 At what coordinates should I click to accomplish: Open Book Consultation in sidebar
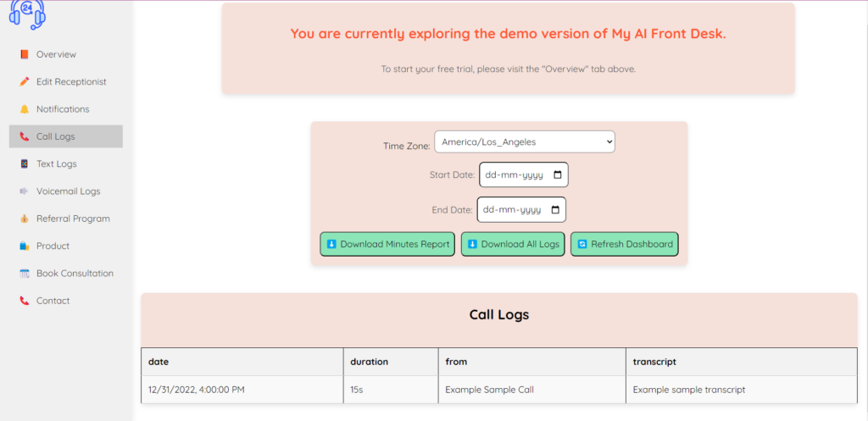(66, 274)
